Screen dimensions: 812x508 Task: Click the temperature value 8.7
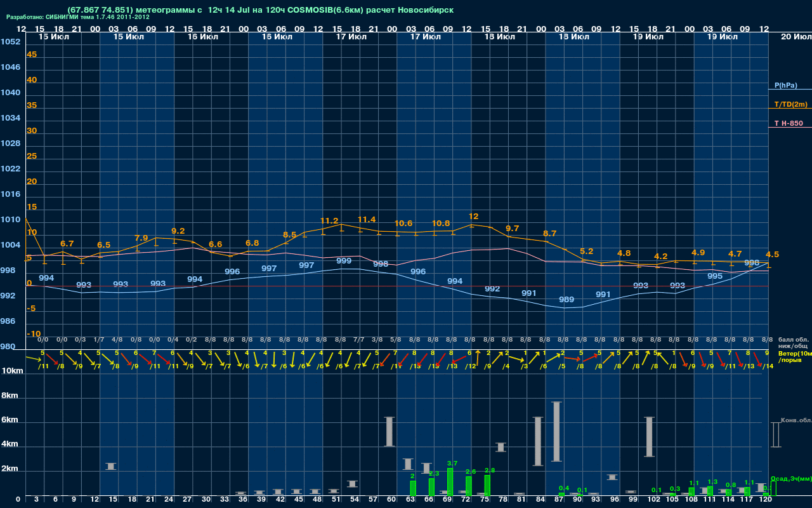point(549,234)
